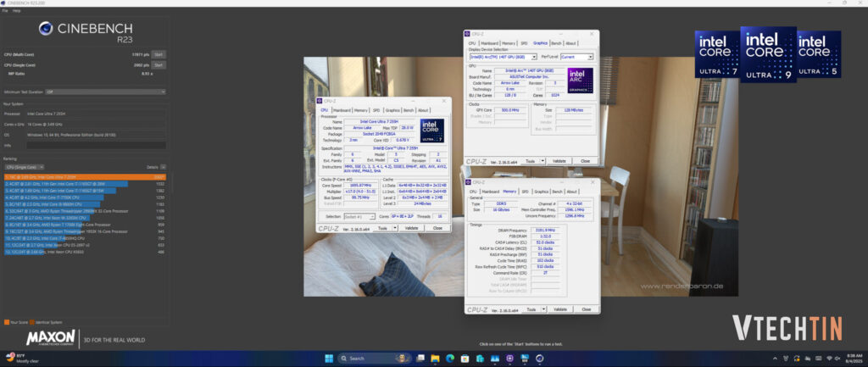Select the Core i7-1165G7 @28W ranking row
868x367 pixels.
click(85, 184)
